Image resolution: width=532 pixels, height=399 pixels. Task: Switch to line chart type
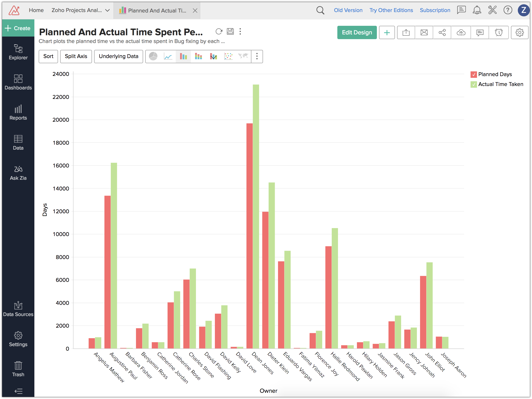click(x=168, y=56)
